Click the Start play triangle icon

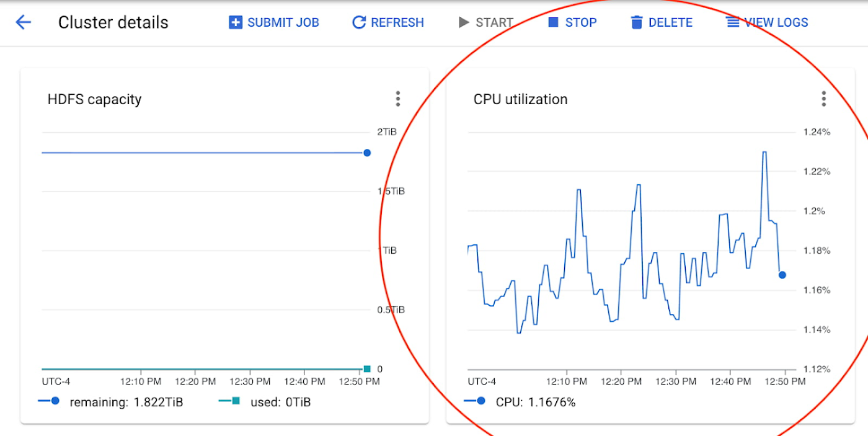[464, 23]
